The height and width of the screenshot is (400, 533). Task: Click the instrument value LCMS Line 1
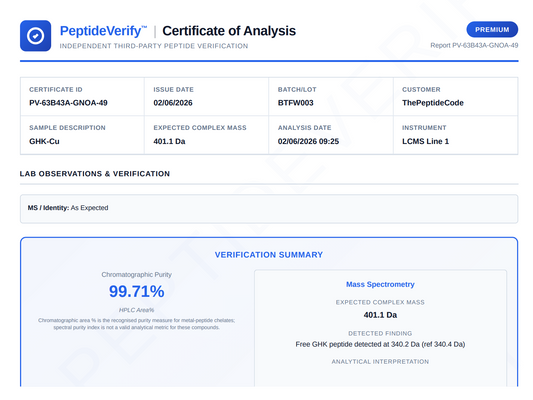[425, 141]
